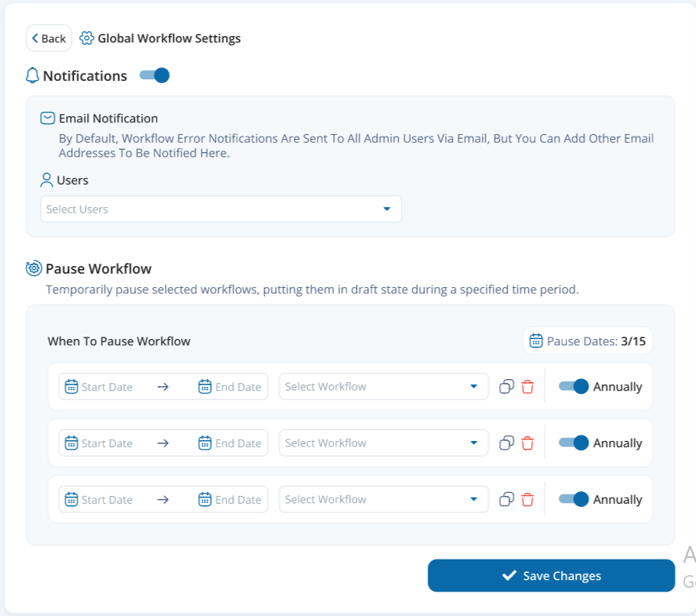The height and width of the screenshot is (616, 696).
Task: Click the Back button
Action: [x=49, y=38]
